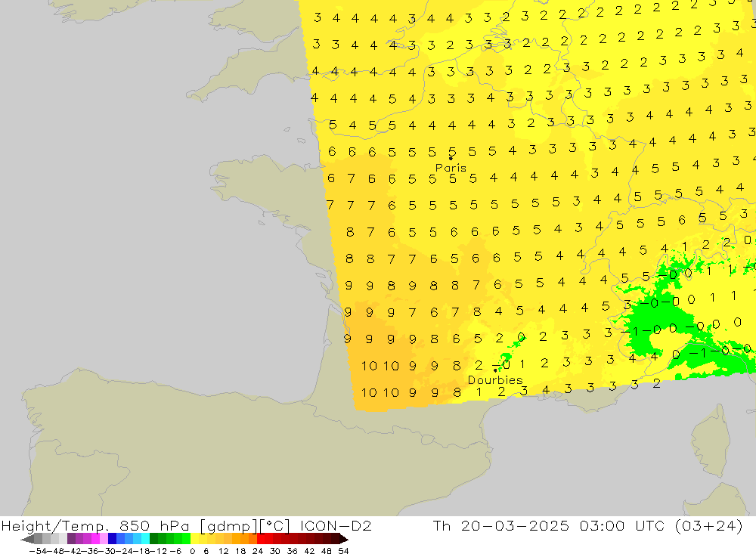The width and height of the screenshot is (756, 554).
Task: Click the '-54' legend value
Action: click(38, 551)
